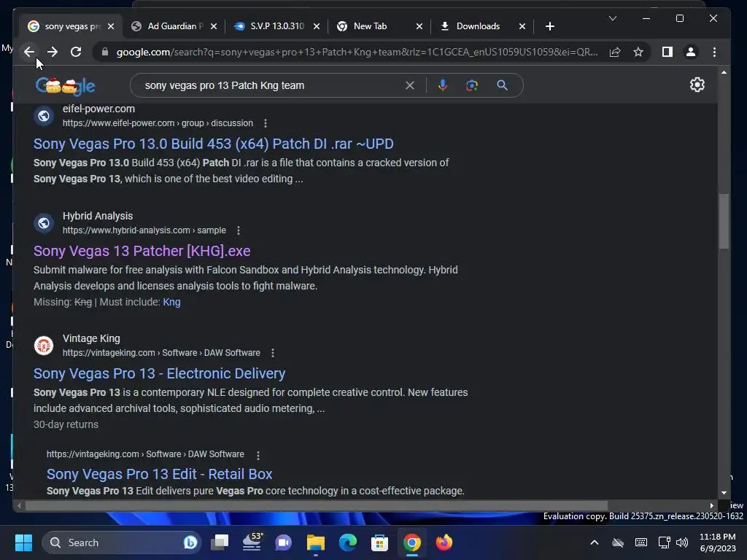This screenshot has height=560, width=747.
Task: Reload the Google search page
Action: (x=76, y=52)
